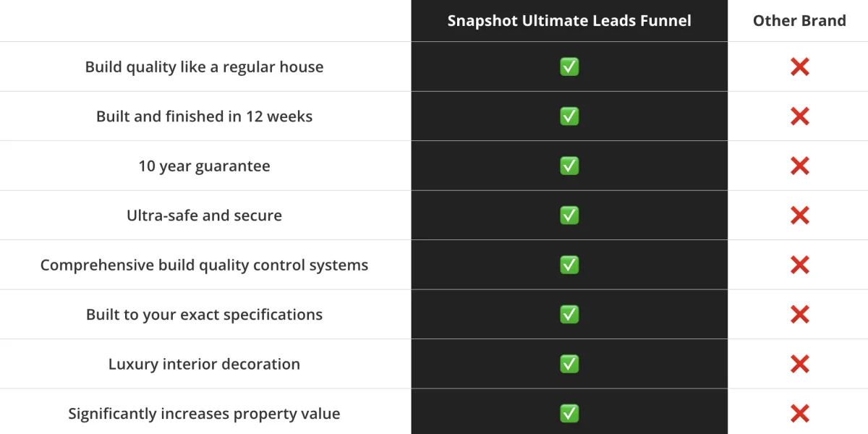
Task: Click 'Significantly increases property value' text
Action: (x=204, y=414)
